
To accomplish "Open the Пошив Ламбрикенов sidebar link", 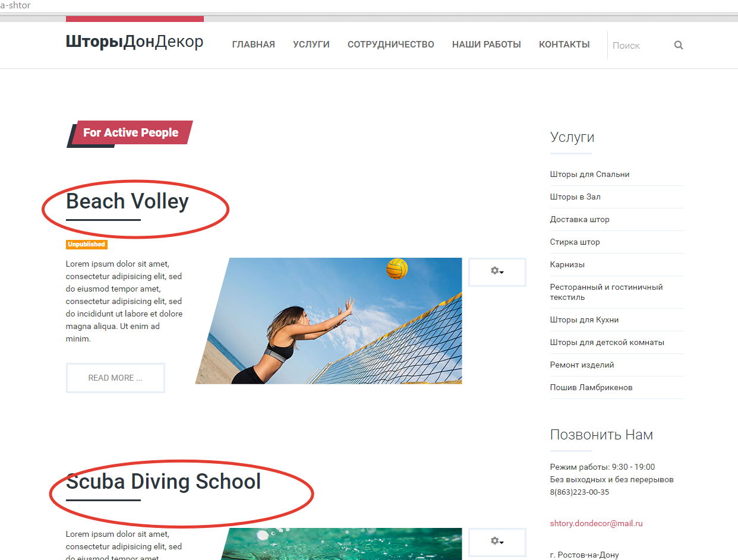I will click(591, 387).
